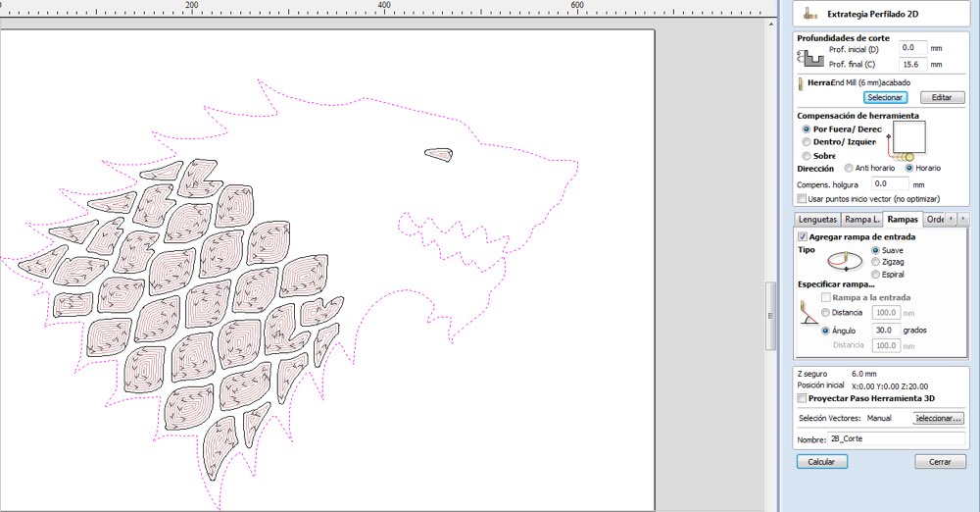Image resolution: width=980 pixels, height=512 pixels.
Task: Select Sobre compensation option
Action: (807, 156)
